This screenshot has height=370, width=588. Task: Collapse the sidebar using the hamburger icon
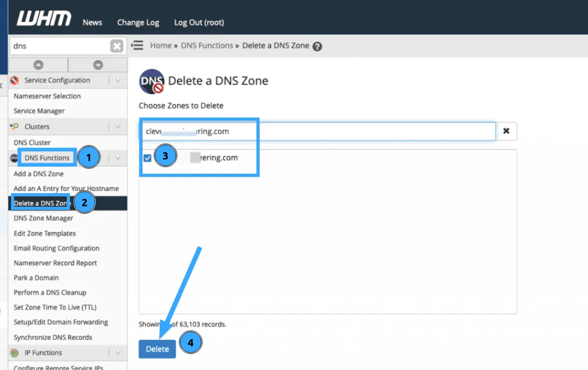[137, 45]
